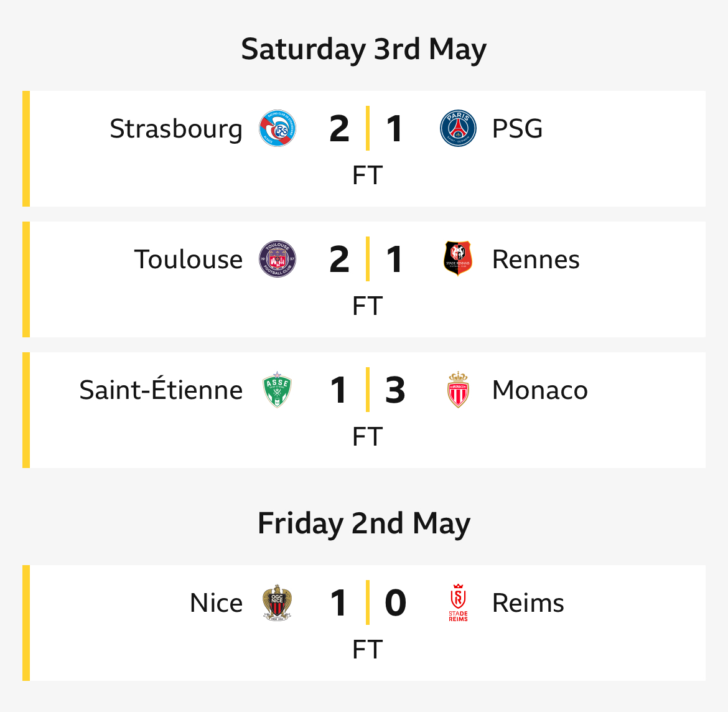Click the Stade Rennais crest
This screenshot has height=712, width=728.
pyautogui.click(x=458, y=258)
